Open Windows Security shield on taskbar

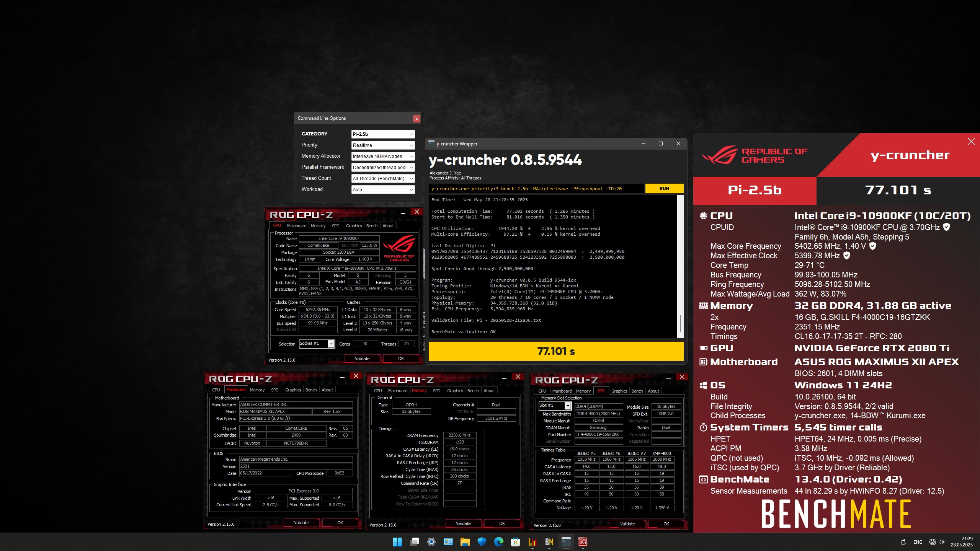[x=482, y=542]
